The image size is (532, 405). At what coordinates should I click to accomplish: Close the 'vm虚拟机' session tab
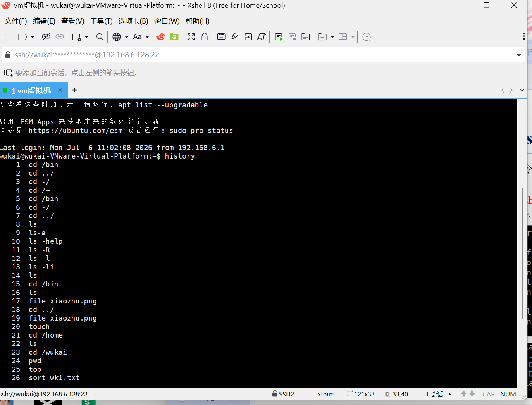point(60,90)
